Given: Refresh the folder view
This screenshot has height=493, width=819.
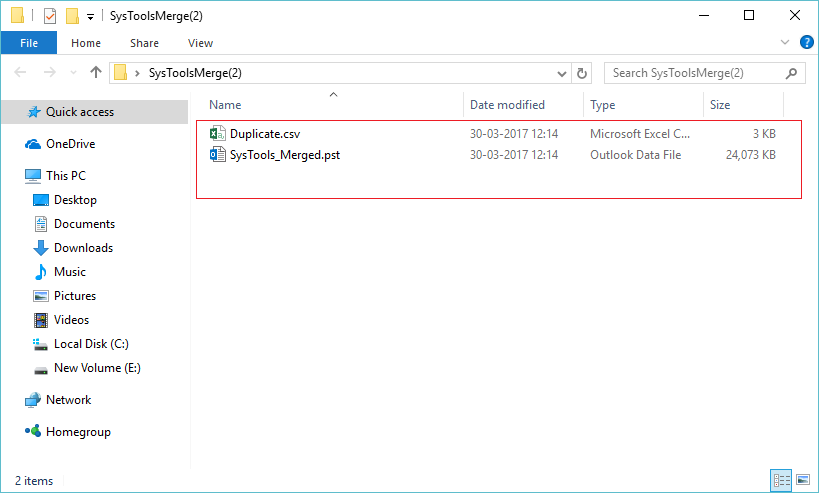Looking at the screenshot, I should pos(582,73).
